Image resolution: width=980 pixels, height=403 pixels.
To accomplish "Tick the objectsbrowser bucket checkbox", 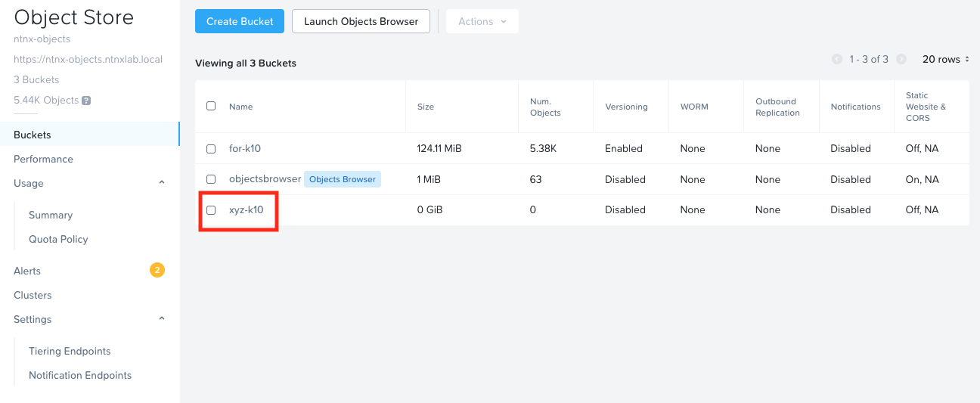I will (x=211, y=179).
